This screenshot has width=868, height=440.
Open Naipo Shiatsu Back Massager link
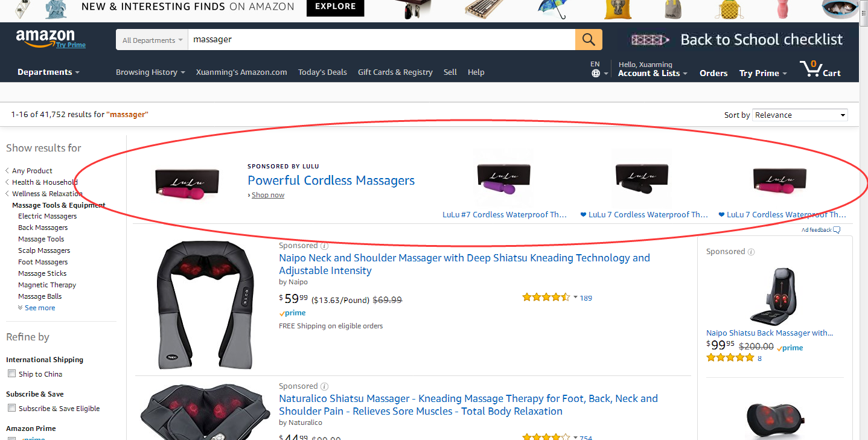point(770,333)
